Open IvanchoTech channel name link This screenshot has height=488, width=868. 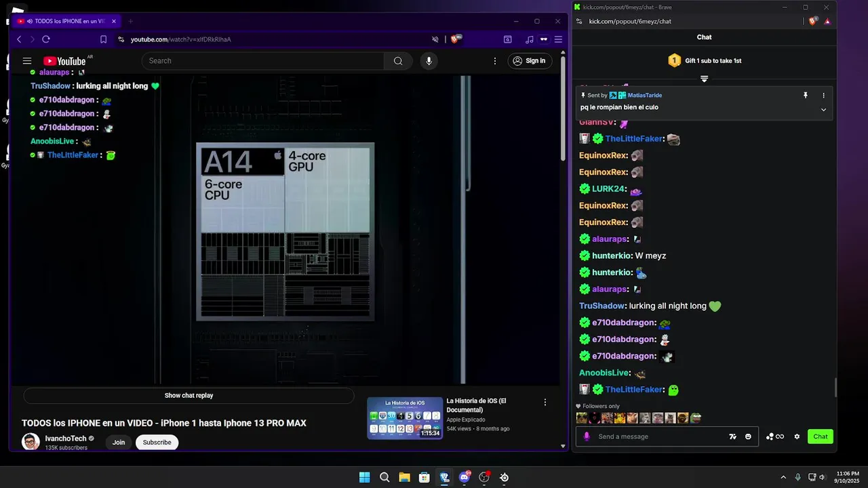pos(66,439)
